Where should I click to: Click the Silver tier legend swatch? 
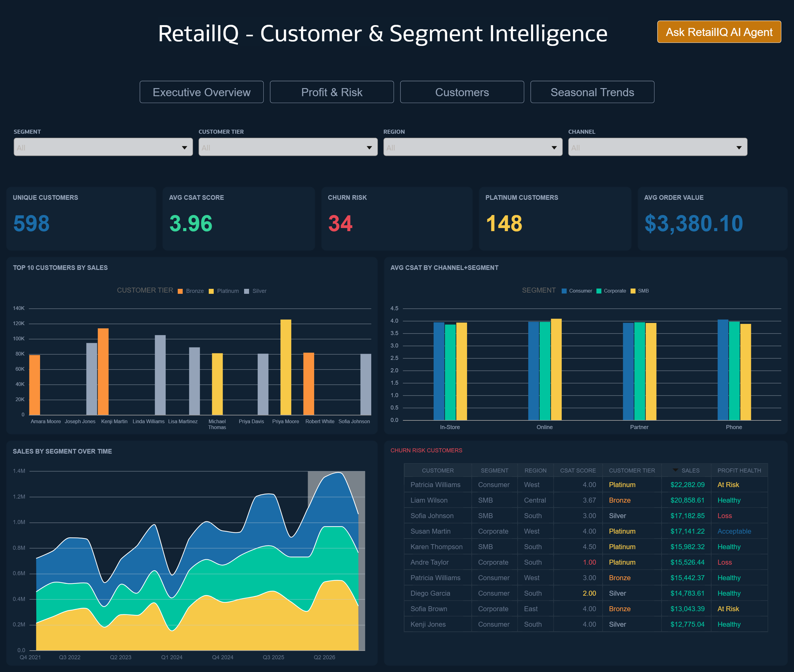(246, 291)
